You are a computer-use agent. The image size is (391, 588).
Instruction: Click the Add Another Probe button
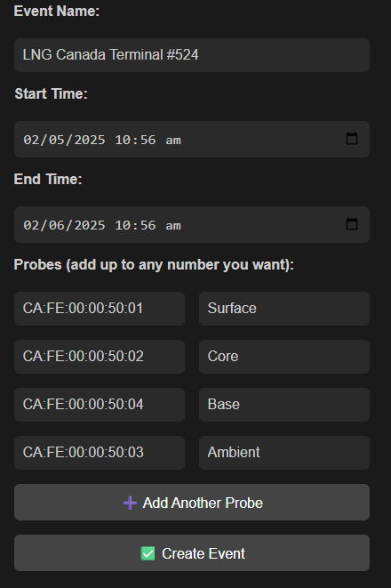pos(192,502)
